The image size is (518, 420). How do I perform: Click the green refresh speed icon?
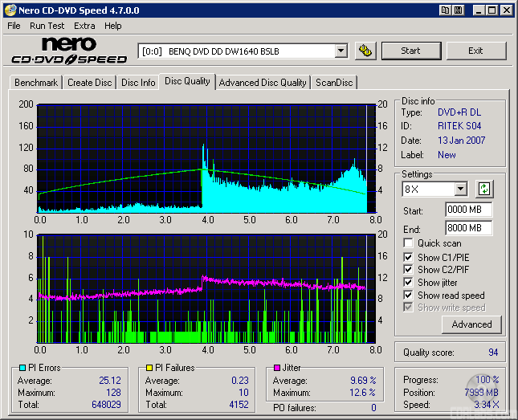click(484, 190)
